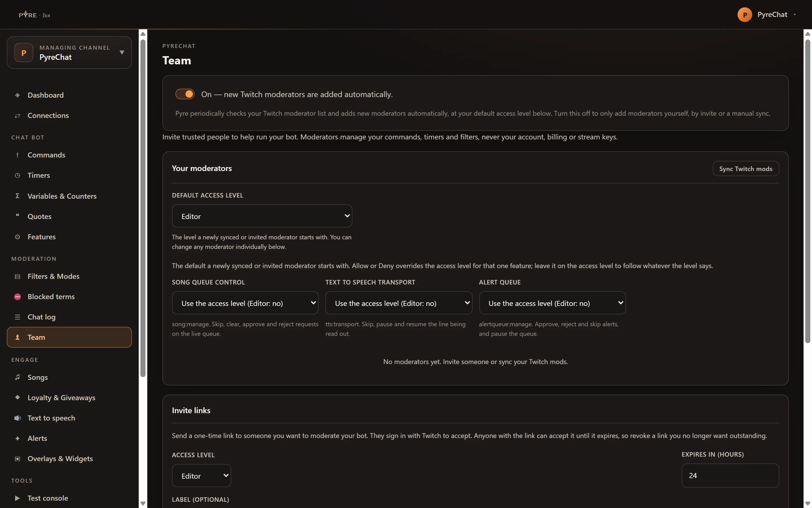
Task: Go to Loyalty & Giveaways
Action: pyautogui.click(x=69, y=398)
